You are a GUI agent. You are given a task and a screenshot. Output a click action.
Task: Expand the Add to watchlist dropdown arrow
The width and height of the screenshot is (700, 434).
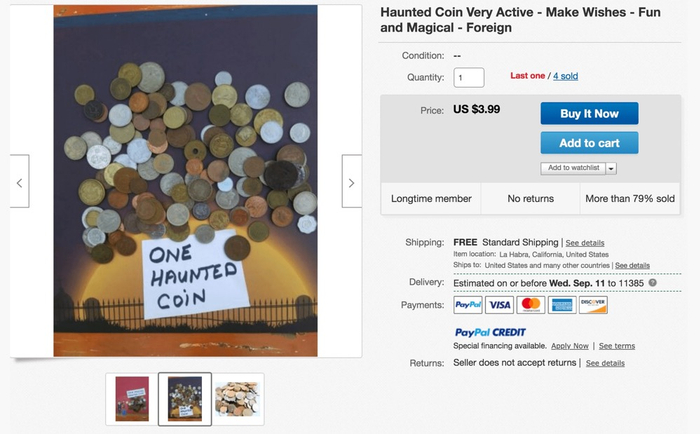tap(611, 168)
